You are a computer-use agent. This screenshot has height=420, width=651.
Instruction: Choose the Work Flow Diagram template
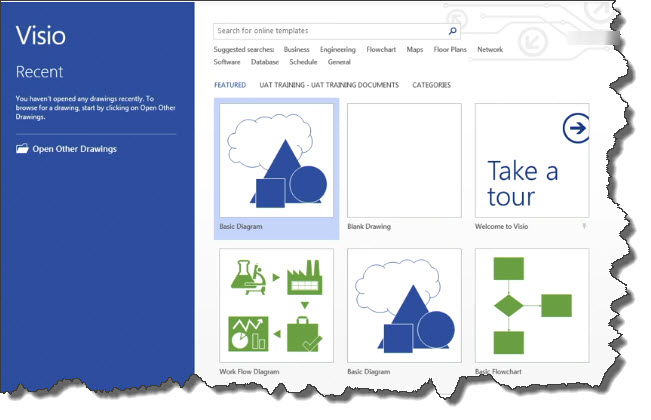click(x=277, y=305)
